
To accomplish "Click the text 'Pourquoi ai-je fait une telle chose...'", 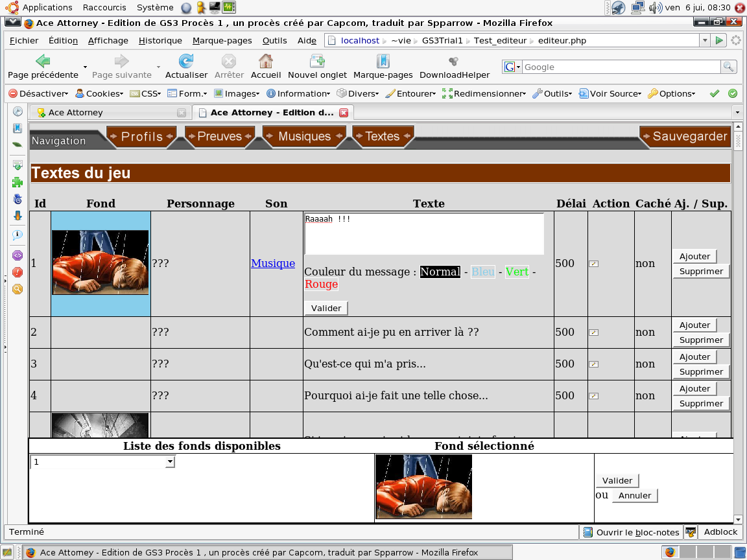I will click(x=396, y=396).
